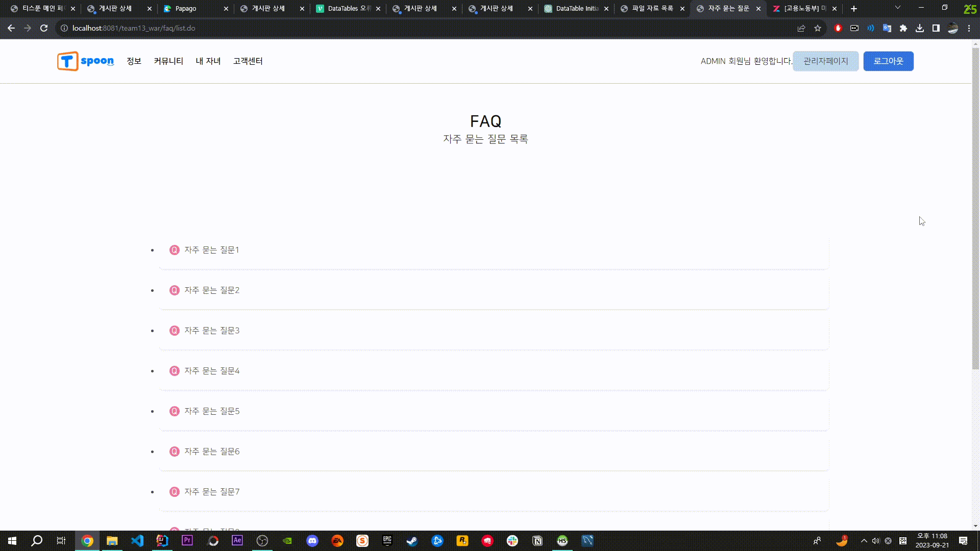
Task: Click the 관리자페이지 button
Action: [x=825, y=61]
